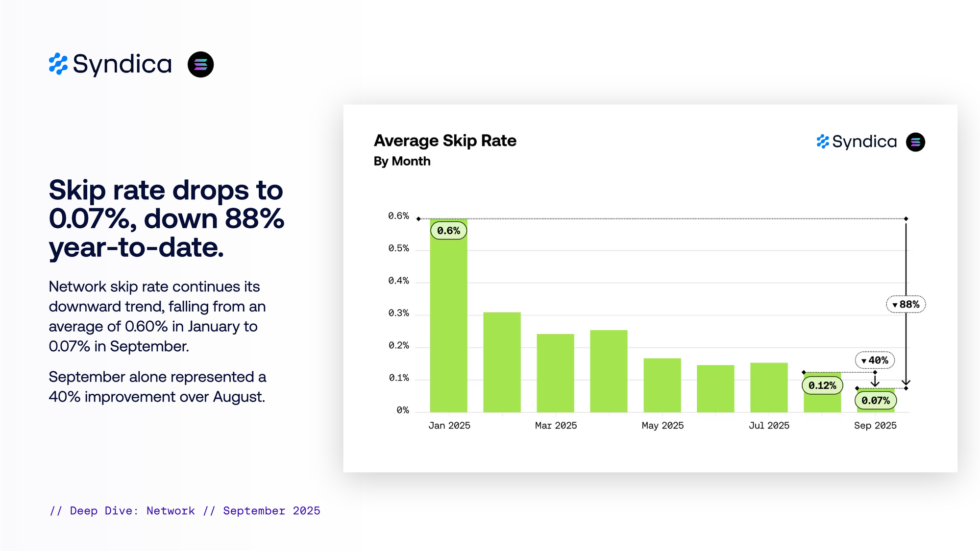
Task: Click the small Syndica logo mark in chart card
Action: coord(823,142)
